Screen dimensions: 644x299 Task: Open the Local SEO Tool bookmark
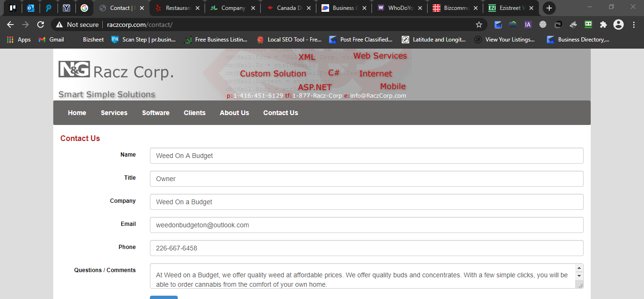point(289,40)
